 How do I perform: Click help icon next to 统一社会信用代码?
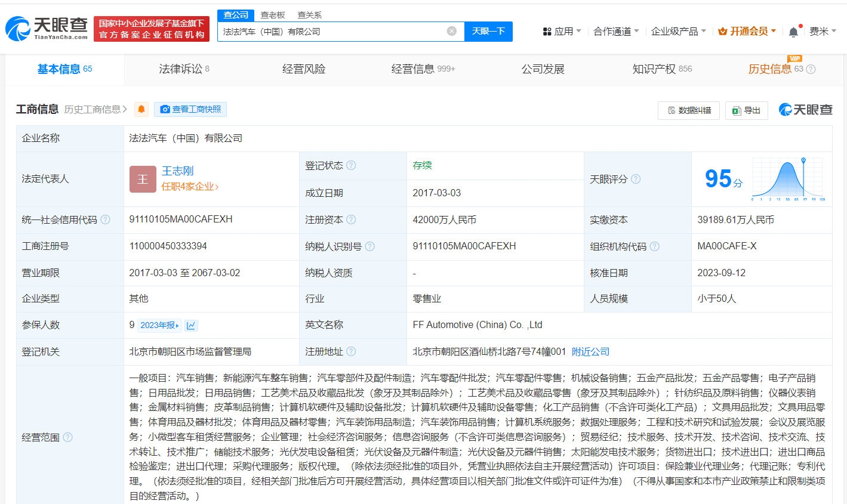click(x=105, y=219)
